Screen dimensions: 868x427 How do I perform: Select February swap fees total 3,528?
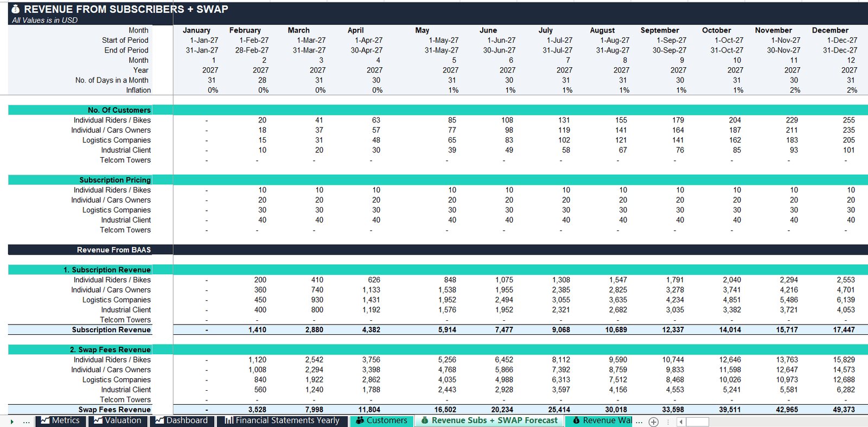point(257,410)
